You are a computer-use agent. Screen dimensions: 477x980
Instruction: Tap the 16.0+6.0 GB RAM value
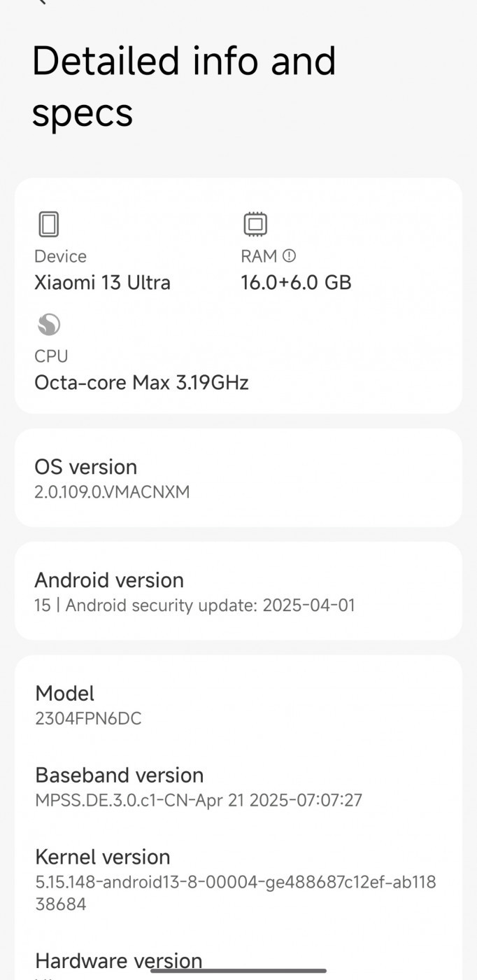click(x=296, y=282)
